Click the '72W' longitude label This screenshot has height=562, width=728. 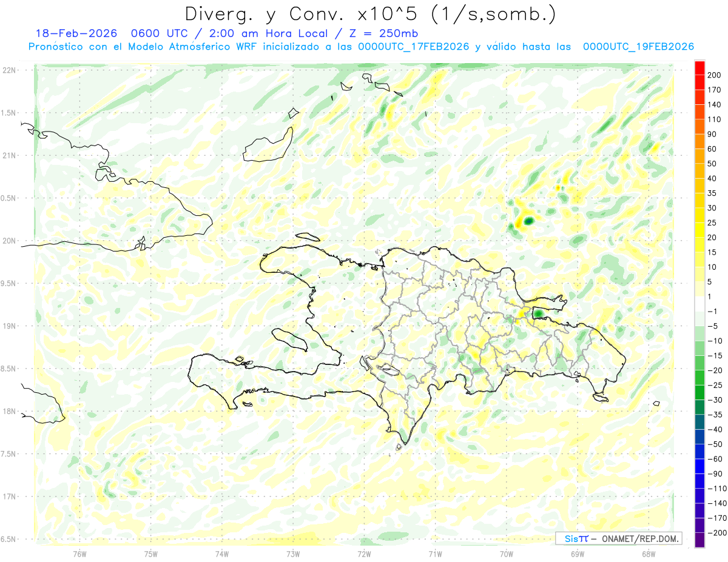(364, 553)
